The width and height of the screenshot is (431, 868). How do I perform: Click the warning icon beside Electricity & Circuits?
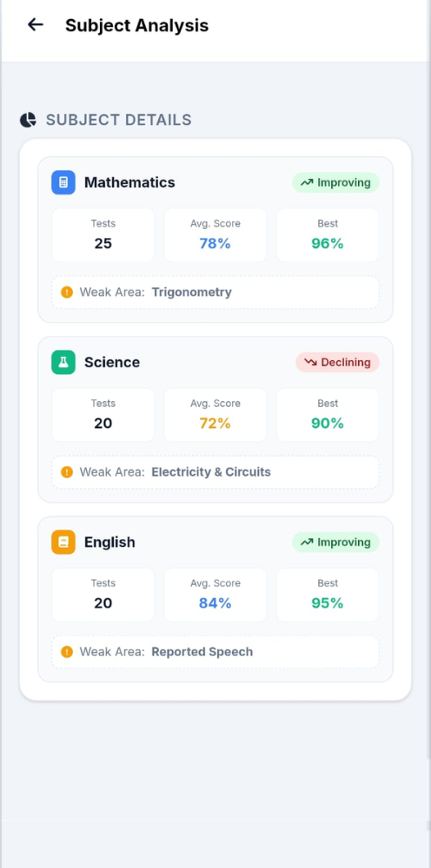[67, 472]
